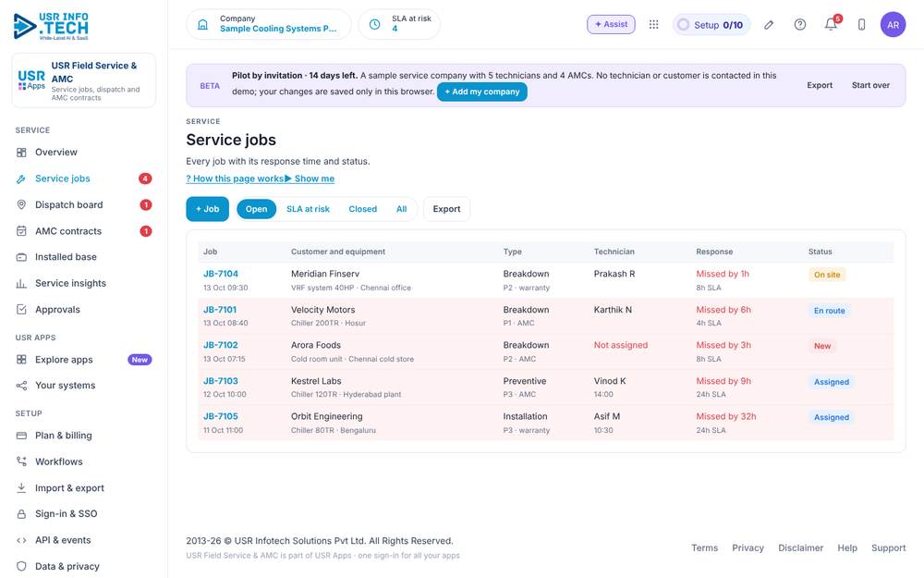
Task: Click the En route status badge
Action: point(829,311)
